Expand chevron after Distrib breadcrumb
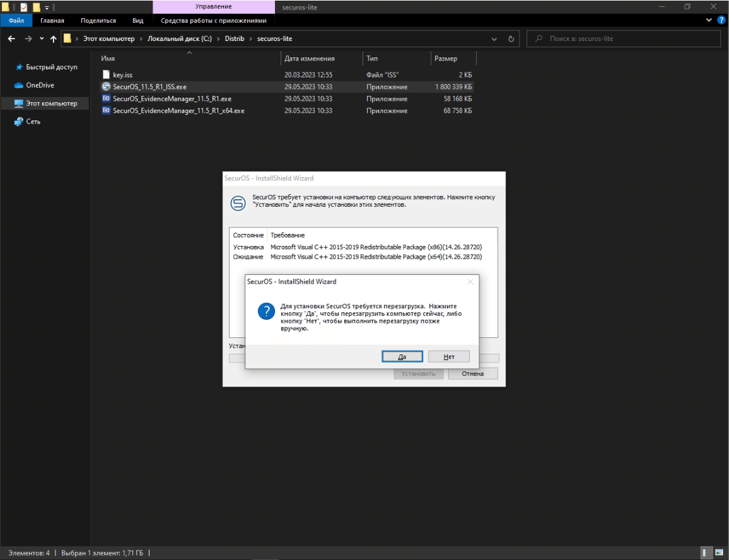The width and height of the screenshot is (729, 560). (x=251, y=39)
